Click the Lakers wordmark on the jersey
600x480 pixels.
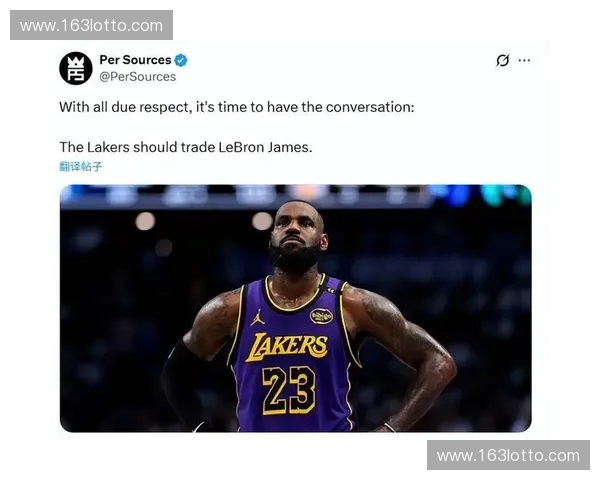click(x=287, y=346)
